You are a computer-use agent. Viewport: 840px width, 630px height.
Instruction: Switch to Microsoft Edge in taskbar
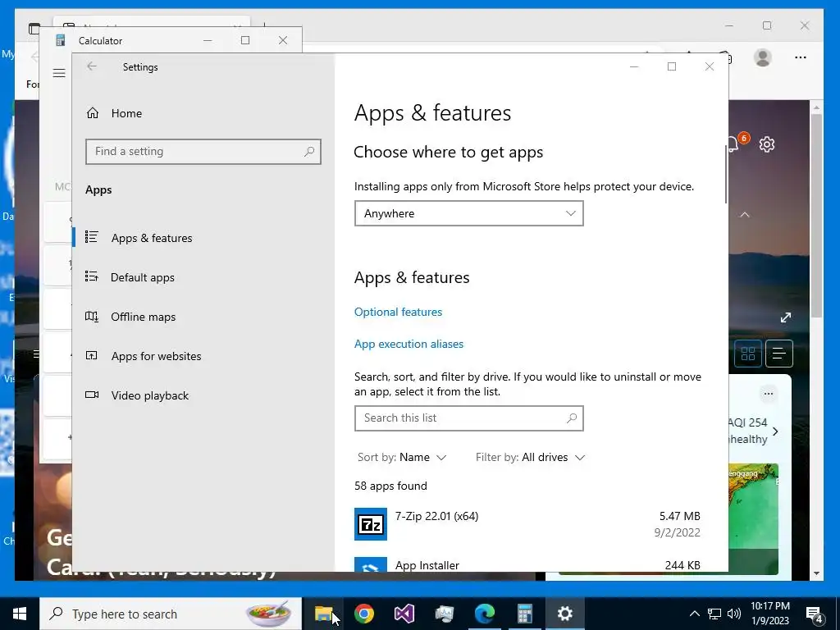click(x=484, y=614)
